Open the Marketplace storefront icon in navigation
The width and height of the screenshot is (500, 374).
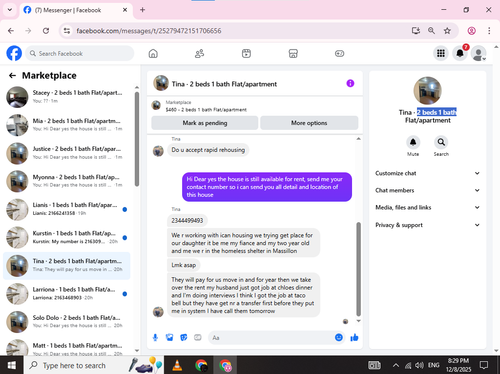293,53
